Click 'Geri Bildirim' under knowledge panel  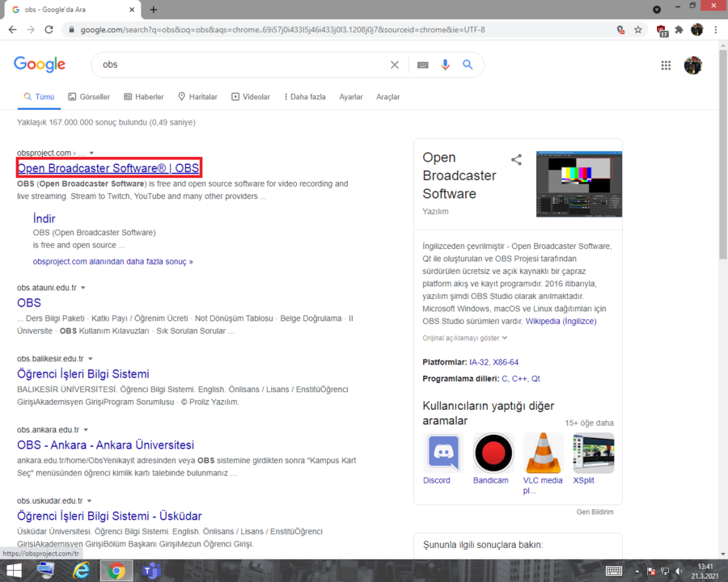pos(595,512)
